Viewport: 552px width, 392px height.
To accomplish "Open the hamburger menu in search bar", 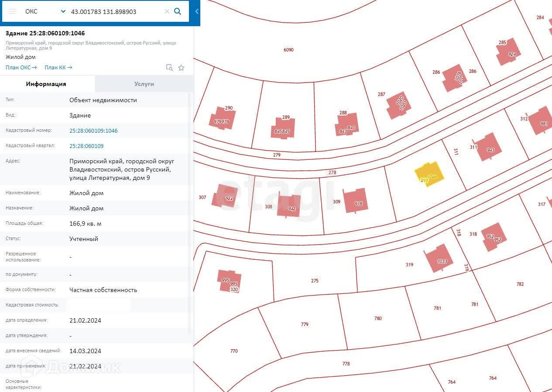I will click(13, 11).
